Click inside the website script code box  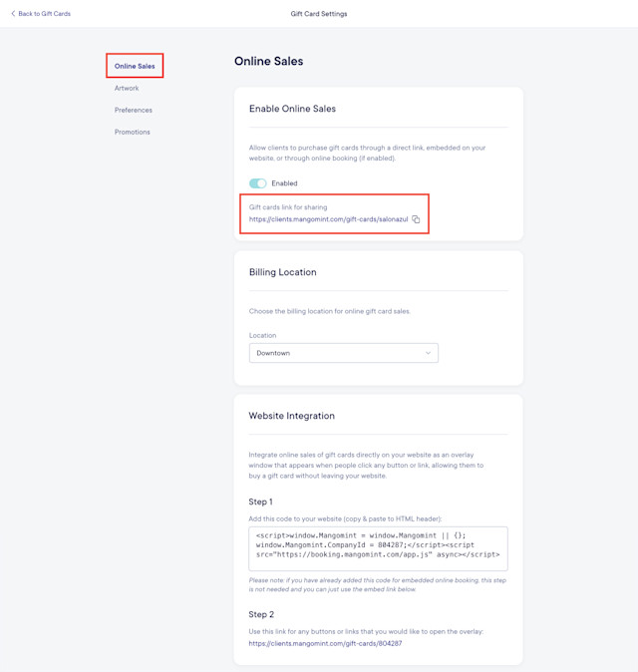(x=378, y=548)
